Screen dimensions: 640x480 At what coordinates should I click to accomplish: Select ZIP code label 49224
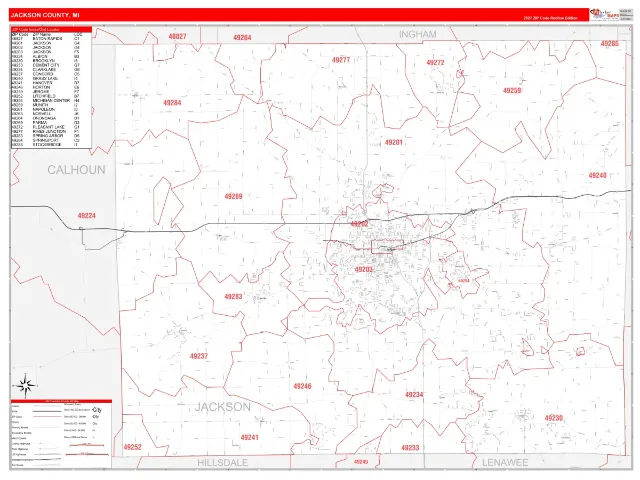[87, 216]
